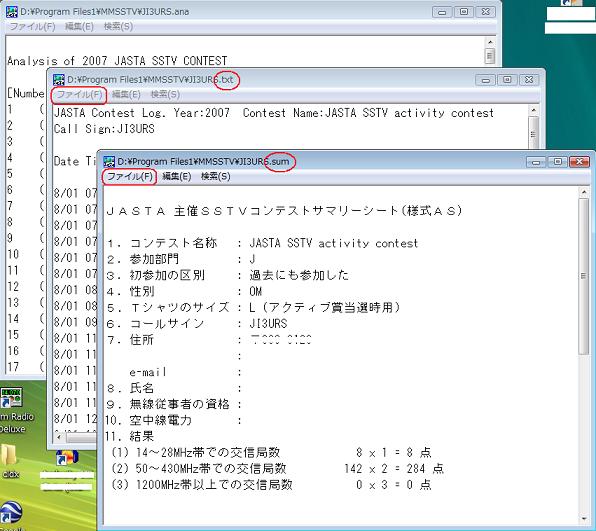
Task: Click vertical scrollbar thumb in JI3URS.sum window
Action: [584, 276]
